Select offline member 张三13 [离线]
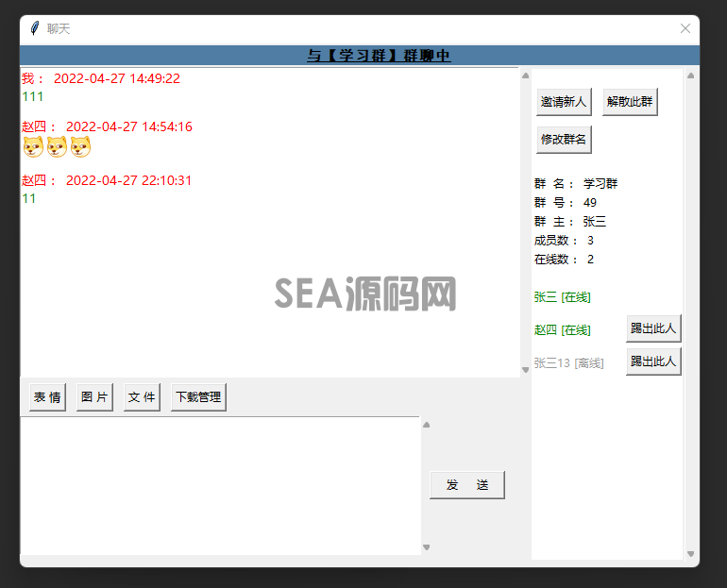 569,362
